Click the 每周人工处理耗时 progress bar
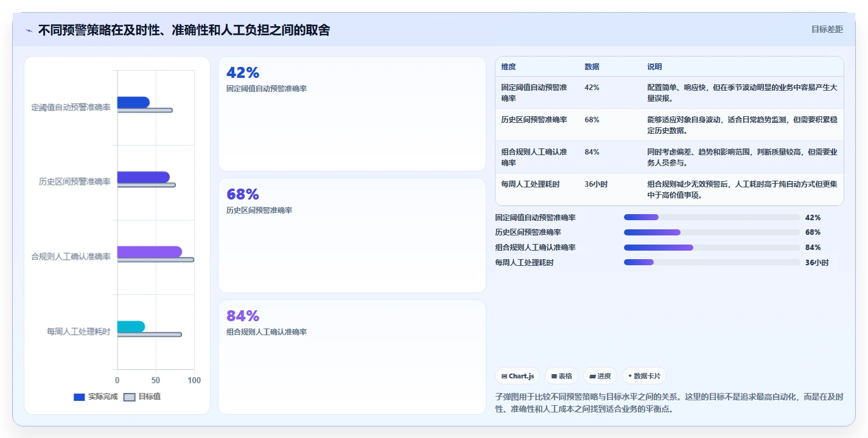Image resolution: width=868 pixels, height=438 pixels. pos(712,262)
